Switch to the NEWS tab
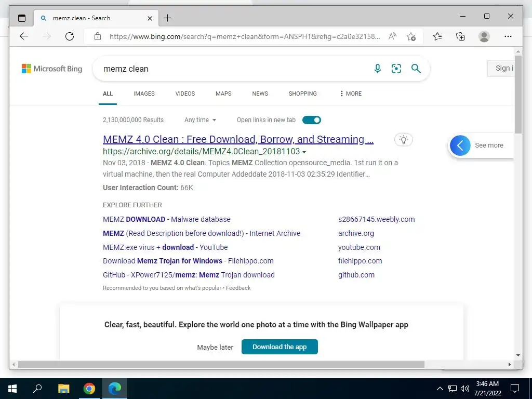This screenshot has width=532, height=399. pyautogui.click(x=260, y=94)
